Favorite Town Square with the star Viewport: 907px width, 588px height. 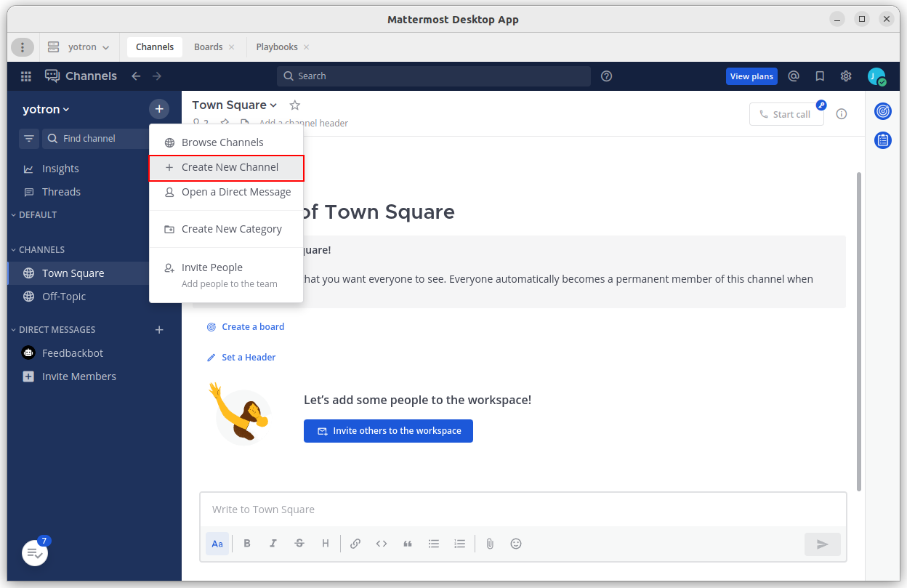[x=294, y=105]
